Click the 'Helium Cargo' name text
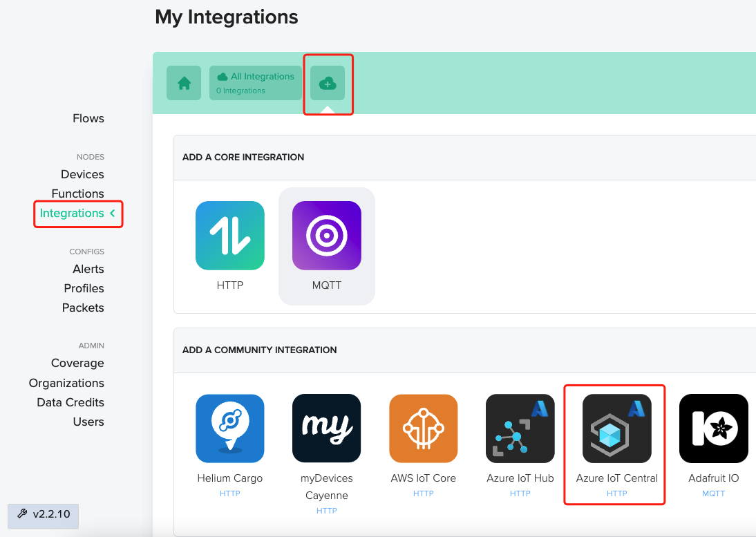The width and height of the screenshot is (756, 537). click(230, 478)
